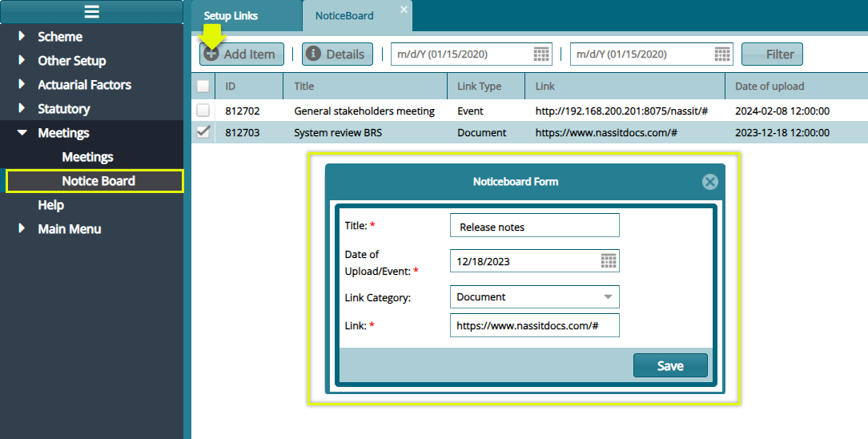Select Notice Board in sidebar
This screenshot has height=439, width=868.
tap(98, 181)
